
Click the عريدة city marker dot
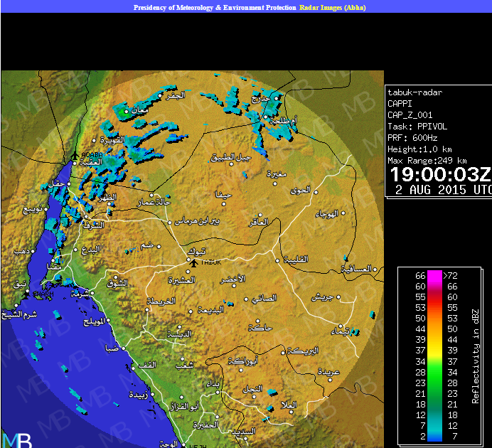(x=330, y=380)
